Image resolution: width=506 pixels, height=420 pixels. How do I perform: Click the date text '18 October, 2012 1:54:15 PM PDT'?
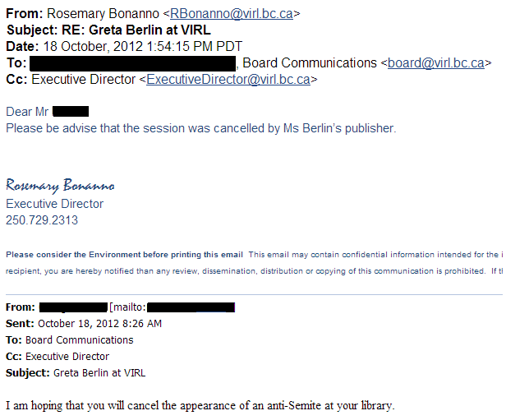142,47
